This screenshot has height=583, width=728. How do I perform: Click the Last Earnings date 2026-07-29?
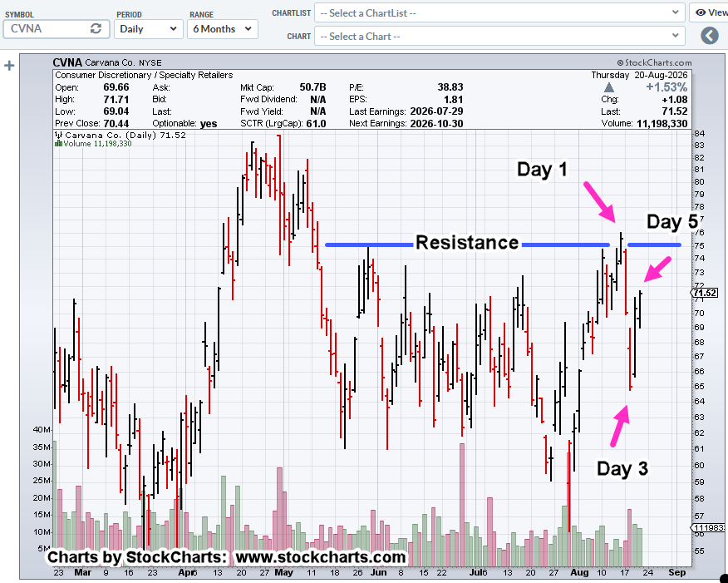436,111
